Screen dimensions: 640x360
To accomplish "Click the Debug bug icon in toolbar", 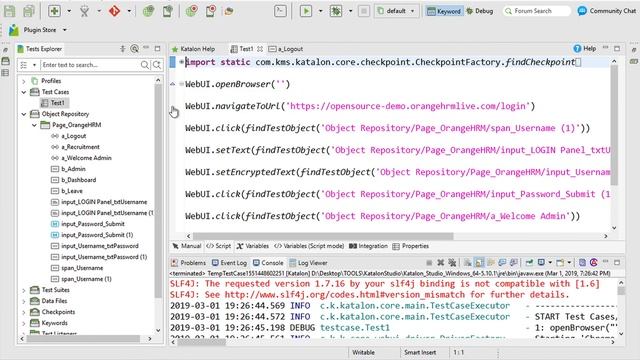I will [336, 11].
